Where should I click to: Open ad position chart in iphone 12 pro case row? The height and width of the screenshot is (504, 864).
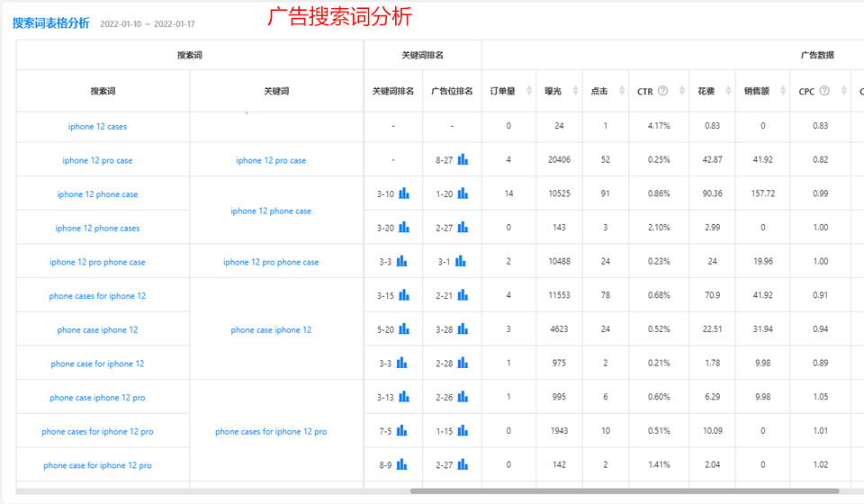(x=463, y=159)
